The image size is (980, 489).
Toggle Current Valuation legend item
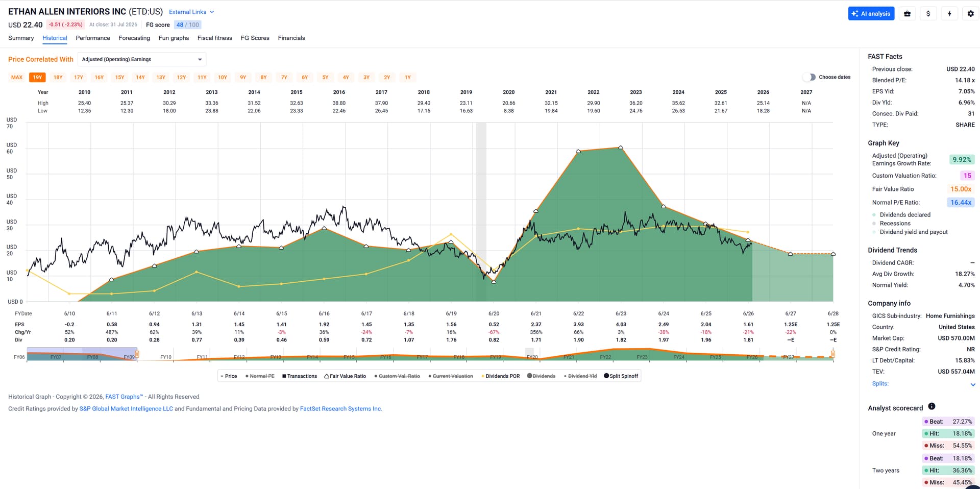[x=451, y=376]
